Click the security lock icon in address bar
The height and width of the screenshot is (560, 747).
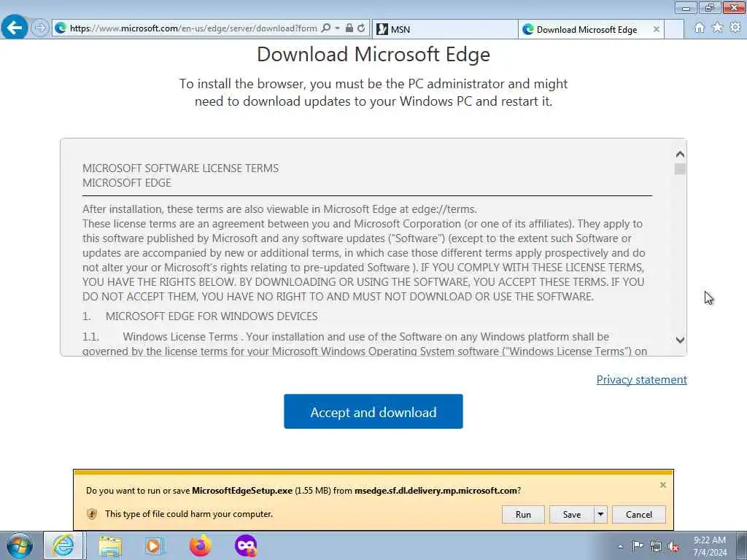pos(349,28)
